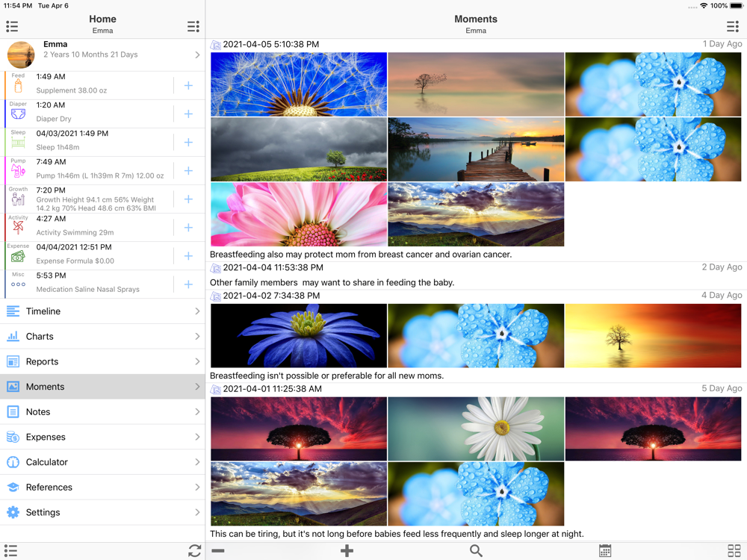
Task: Add a new Feed entry with plus
Action: 189,86
